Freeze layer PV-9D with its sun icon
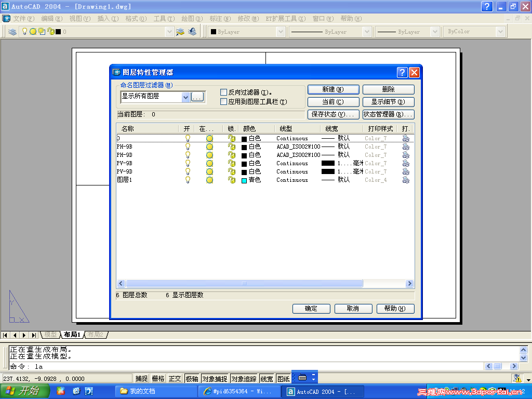Viewport: 532px width, 399px height. click(x=210, y=171)
